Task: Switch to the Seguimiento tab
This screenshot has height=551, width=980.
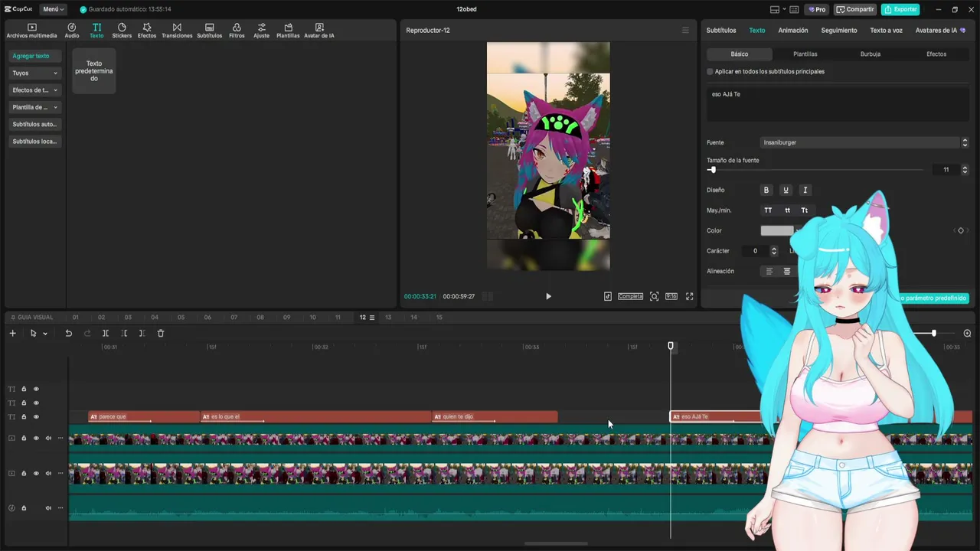Action: coord(839,31)
